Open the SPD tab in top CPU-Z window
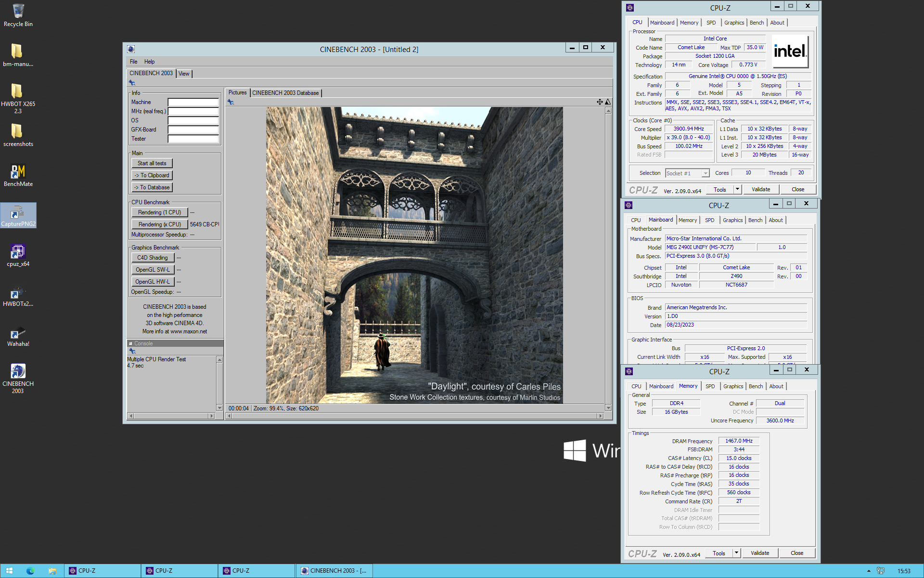This screenshot has height=578, width=924. point(711,23)
